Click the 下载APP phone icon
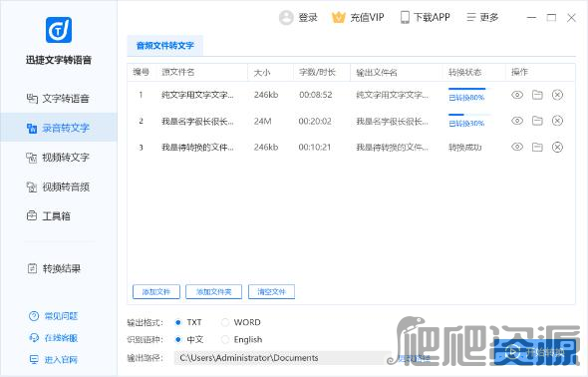 coord(405,18)
